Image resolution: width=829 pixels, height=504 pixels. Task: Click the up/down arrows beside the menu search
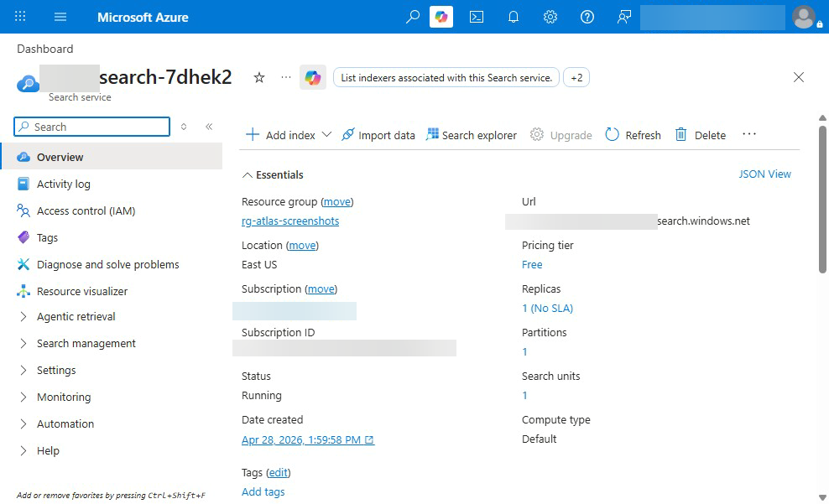pyautogui.click(x=184, y=127)
